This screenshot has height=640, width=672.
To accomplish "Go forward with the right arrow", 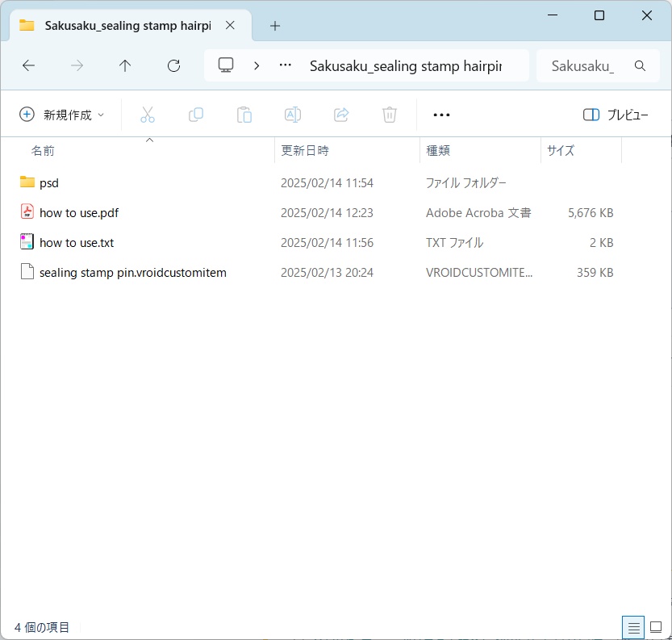I will 77,65.
